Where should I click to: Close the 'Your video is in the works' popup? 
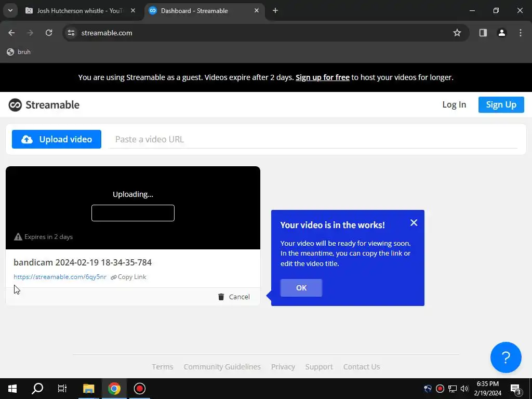pyautogui.click(x=414, y=222)
